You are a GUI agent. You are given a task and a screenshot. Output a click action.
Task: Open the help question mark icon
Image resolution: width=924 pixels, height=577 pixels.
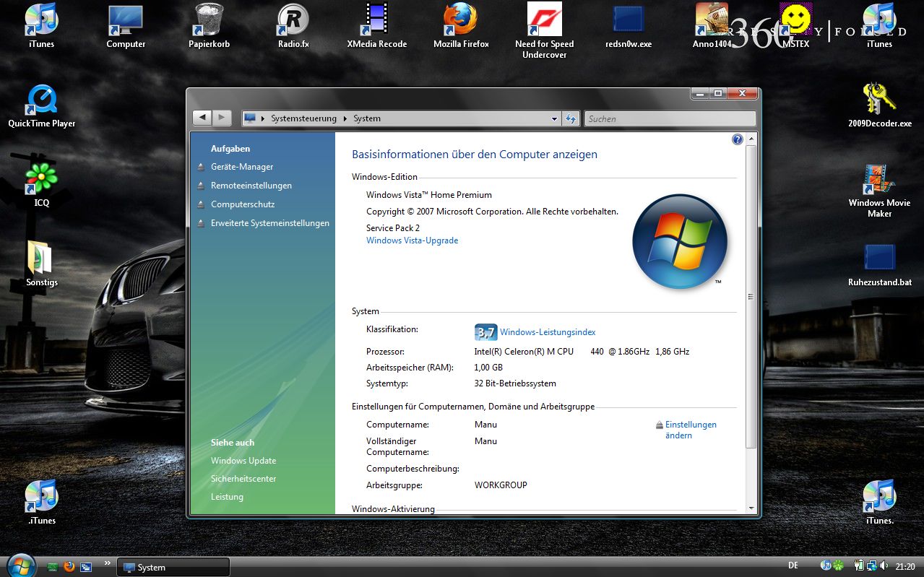738,139
